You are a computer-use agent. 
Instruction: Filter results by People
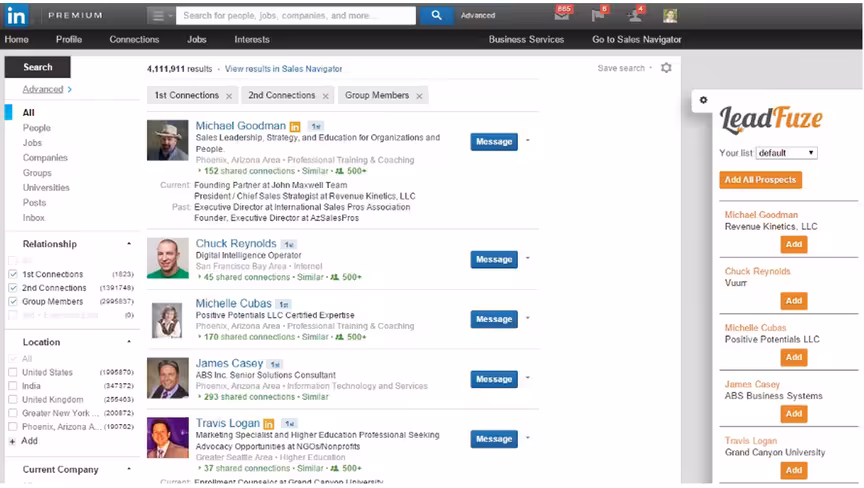tap(36, 128)
